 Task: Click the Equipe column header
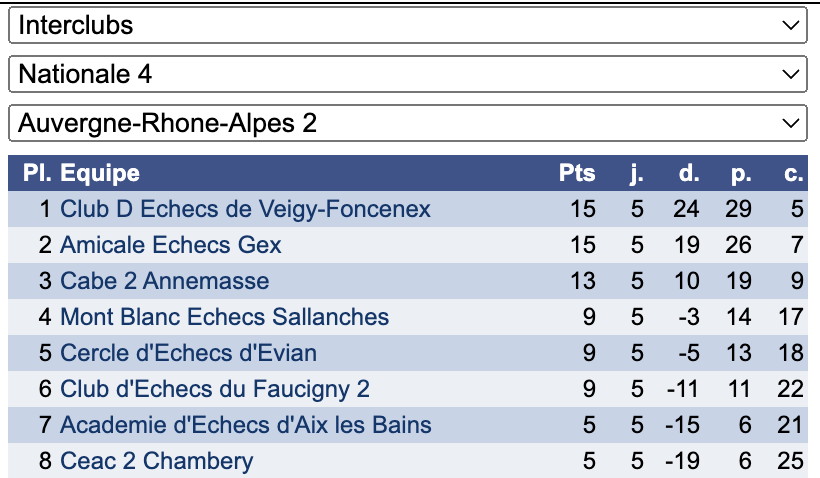tap(100, 173)
